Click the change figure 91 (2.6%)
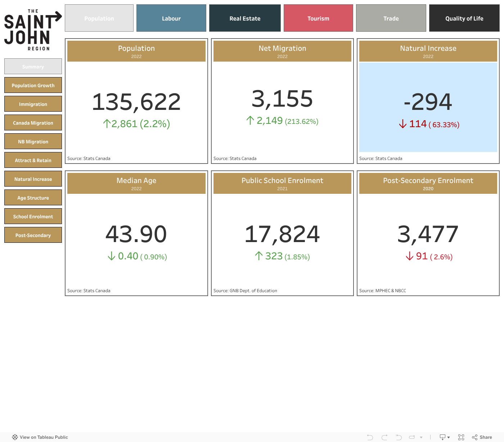This screenshot has height=442, width=504. pyautogui.click(x=429, y=256)
